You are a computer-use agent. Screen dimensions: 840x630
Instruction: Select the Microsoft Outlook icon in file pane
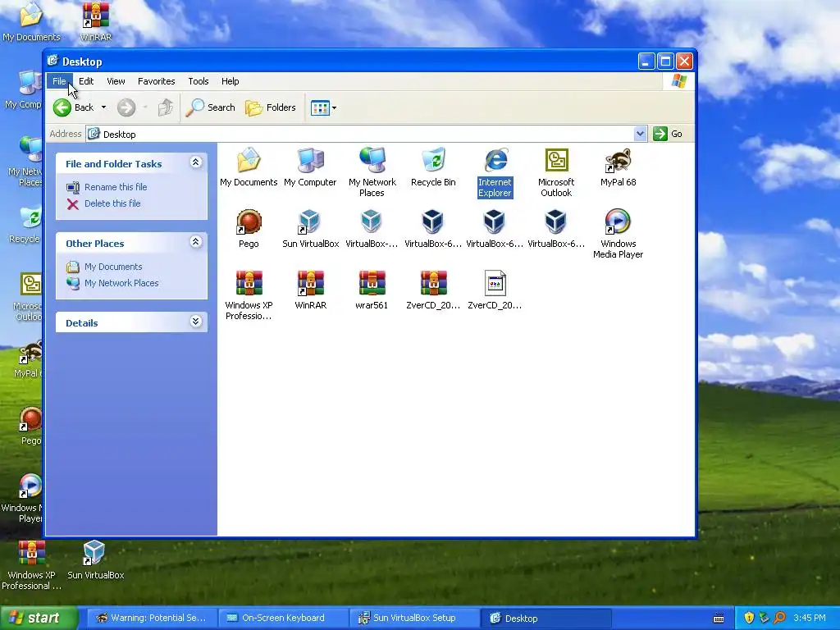click(x=556, y=172)
